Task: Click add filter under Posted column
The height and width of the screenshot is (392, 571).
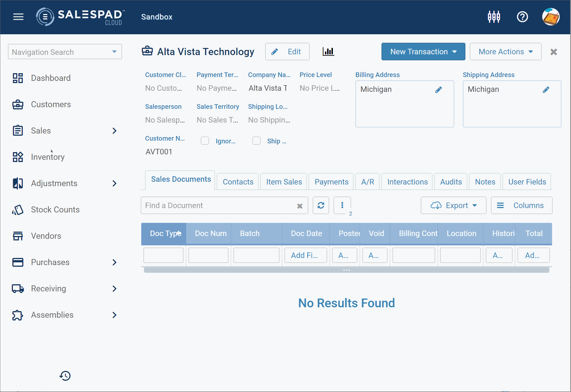Action: point(344,255)
